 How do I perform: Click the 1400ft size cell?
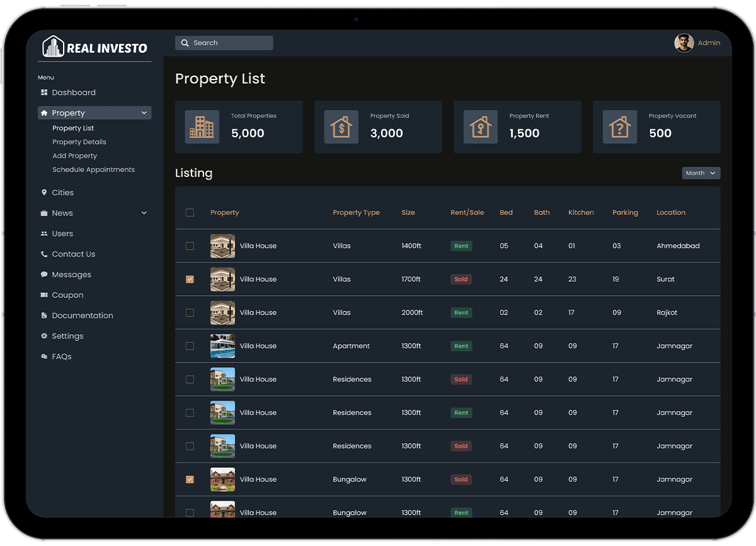(411, 246)
